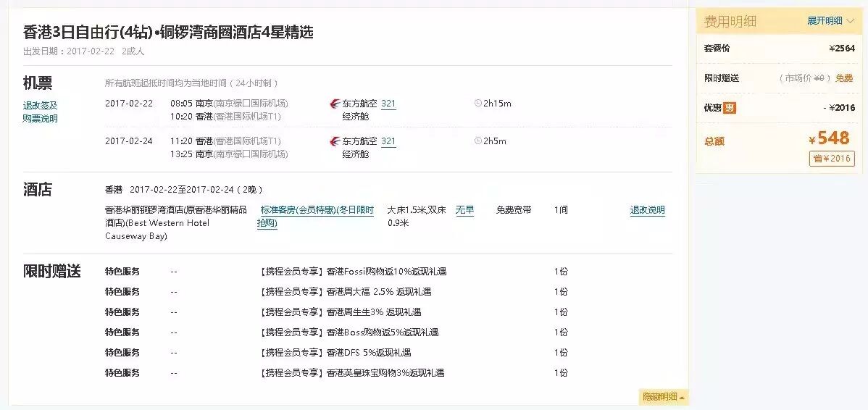This screenshot has height=410, width=868.
Task: Click the 优惠 -¥2016 amount
Action: point(839,108)
